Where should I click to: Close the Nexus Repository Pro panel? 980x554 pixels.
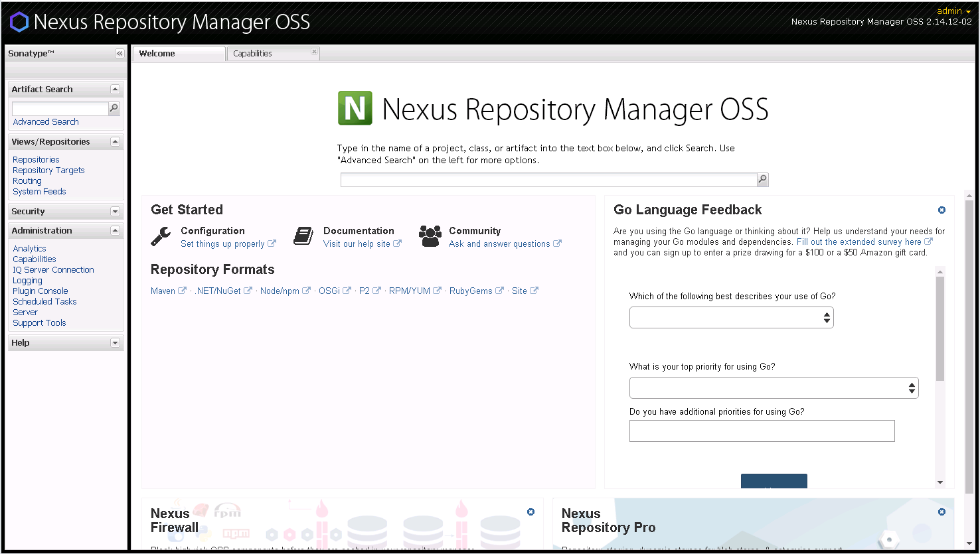941,512
